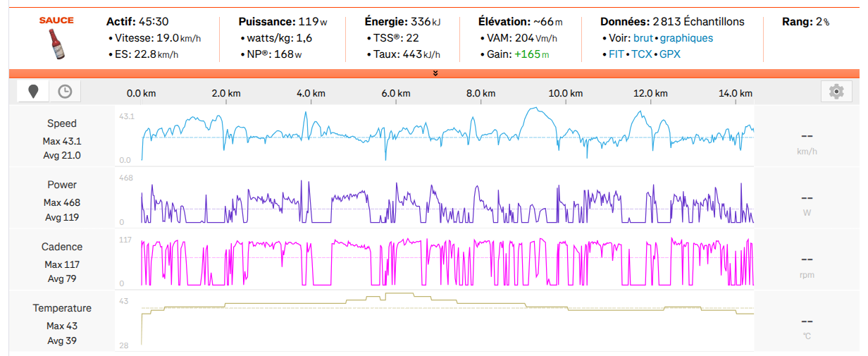Click the 14.0 km axis marker

[736, 93]
